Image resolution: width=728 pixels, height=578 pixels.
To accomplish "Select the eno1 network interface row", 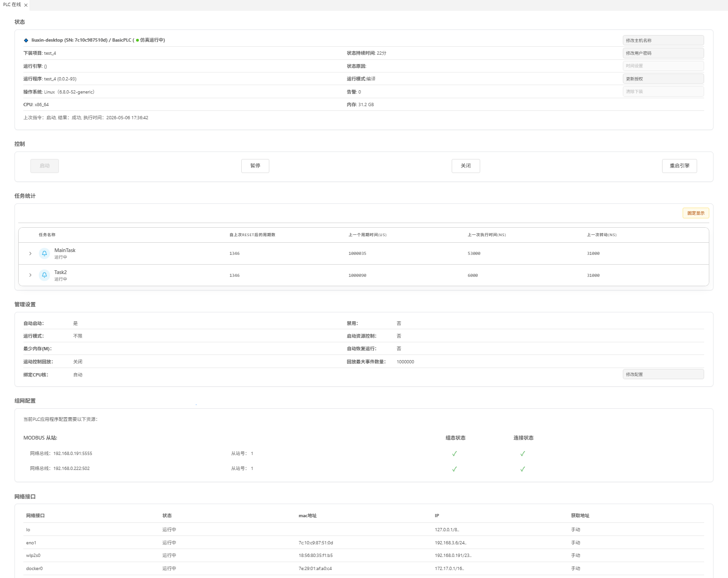I will tap(364, 543).
